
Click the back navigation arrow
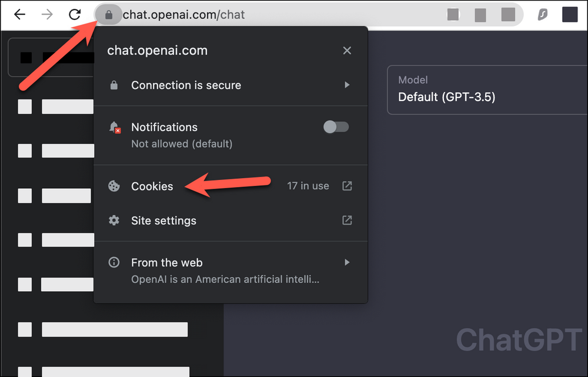click(x=19, y=14)
